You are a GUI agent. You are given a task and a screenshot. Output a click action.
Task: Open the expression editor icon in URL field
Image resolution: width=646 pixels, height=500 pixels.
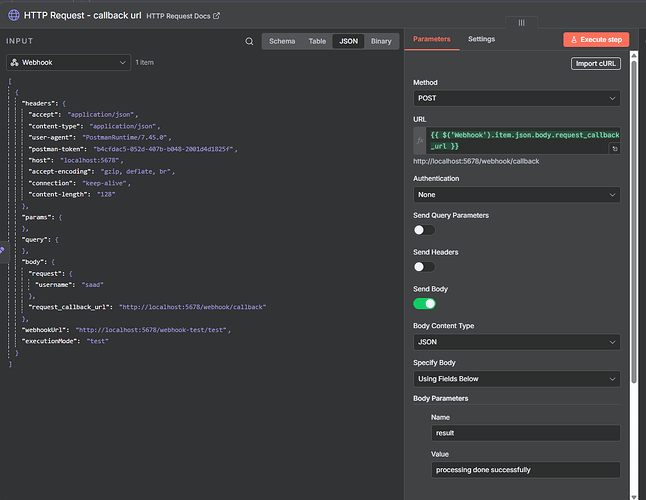click(614, 148)
